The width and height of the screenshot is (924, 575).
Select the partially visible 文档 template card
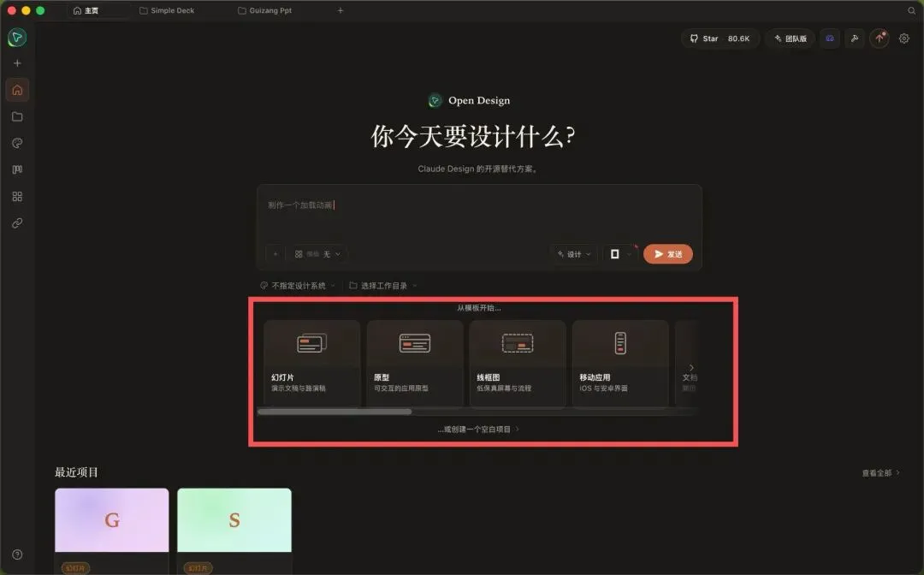686,363
